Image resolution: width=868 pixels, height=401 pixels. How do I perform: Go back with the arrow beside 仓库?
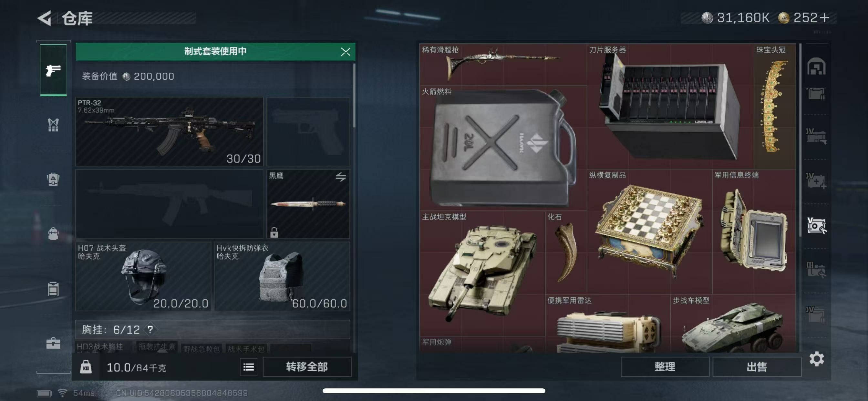pyautogui.click(x=45, y=18)
